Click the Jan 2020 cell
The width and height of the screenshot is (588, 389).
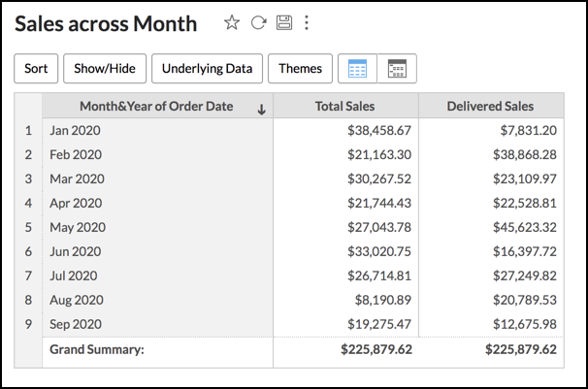pos(75,131)
